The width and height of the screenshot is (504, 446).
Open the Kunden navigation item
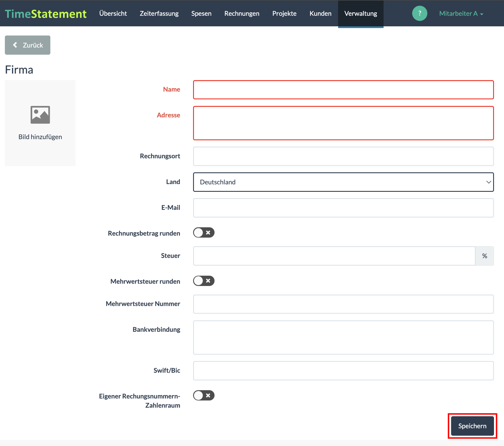coord(320,13)
